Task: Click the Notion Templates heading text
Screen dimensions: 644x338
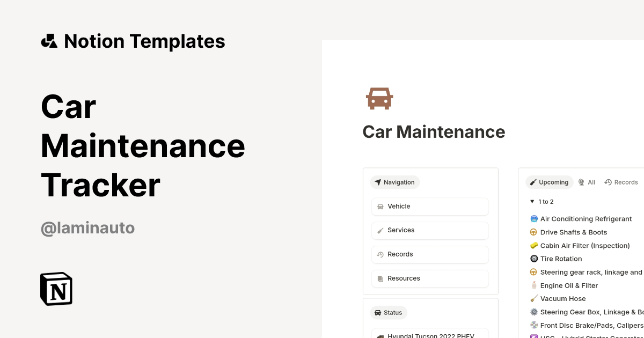Action: point(144,41)
